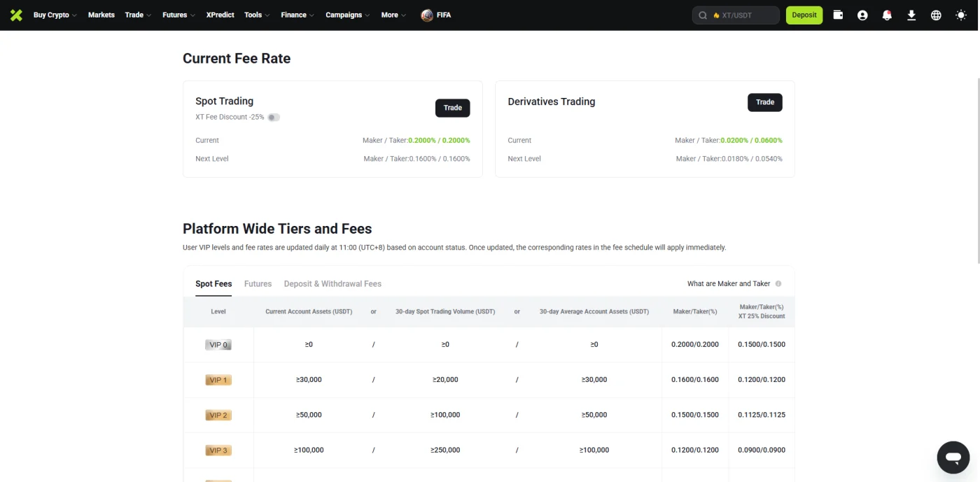Click the Current Fee Rate heading
Screen dimensions: 980x482
pos(237,59)
